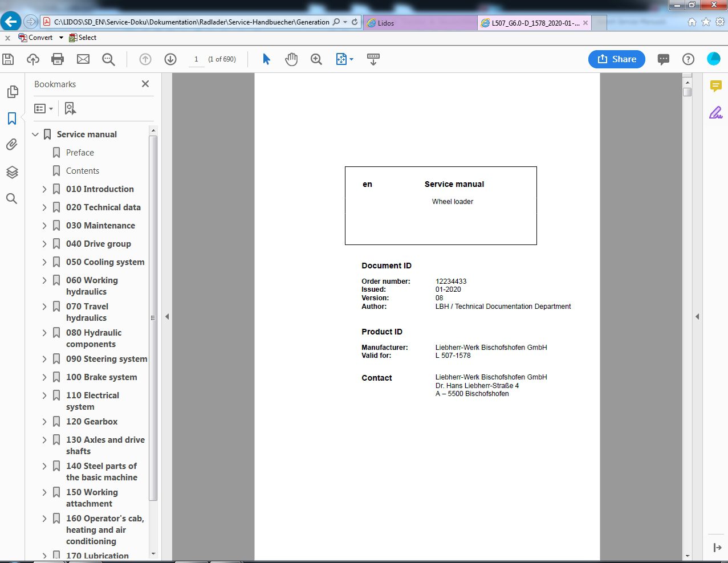This screenshot has height=563, width=728.
Task: Click the Add new bookmark icon
Action: pos(70,108)
